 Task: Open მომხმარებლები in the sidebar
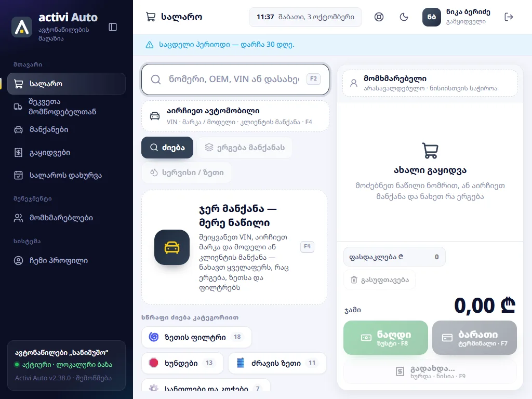[x=66, y=218]
